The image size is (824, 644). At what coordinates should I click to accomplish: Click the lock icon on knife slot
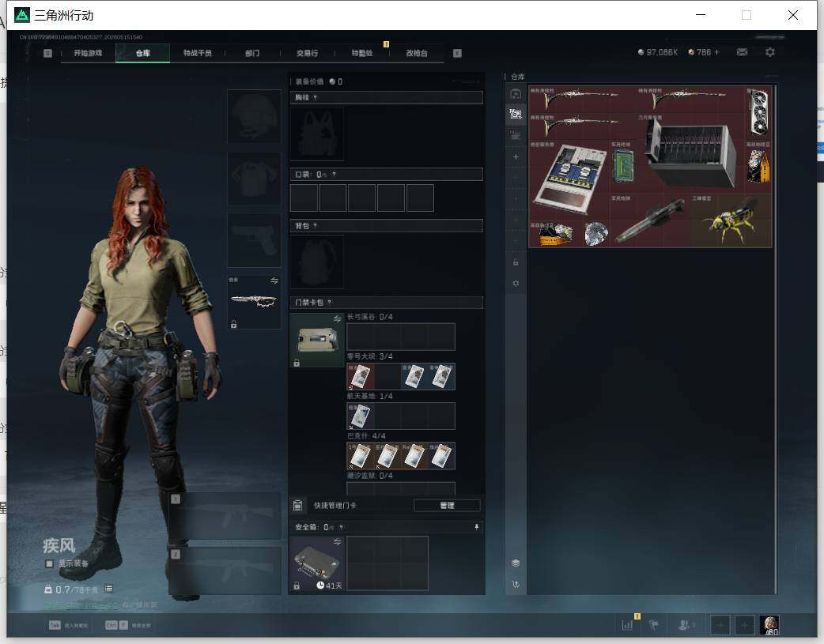pyautogui.click(x=234, y=324)
